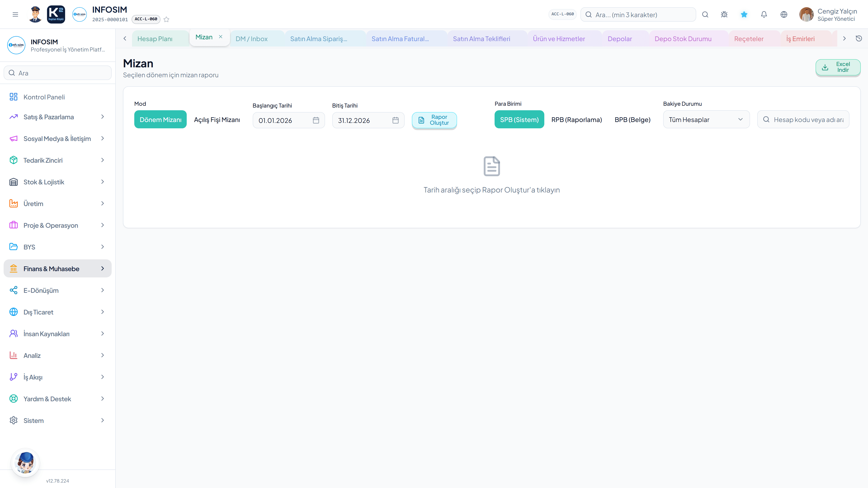Expand İş Akışı menu chevron

[x=103, y=377]
